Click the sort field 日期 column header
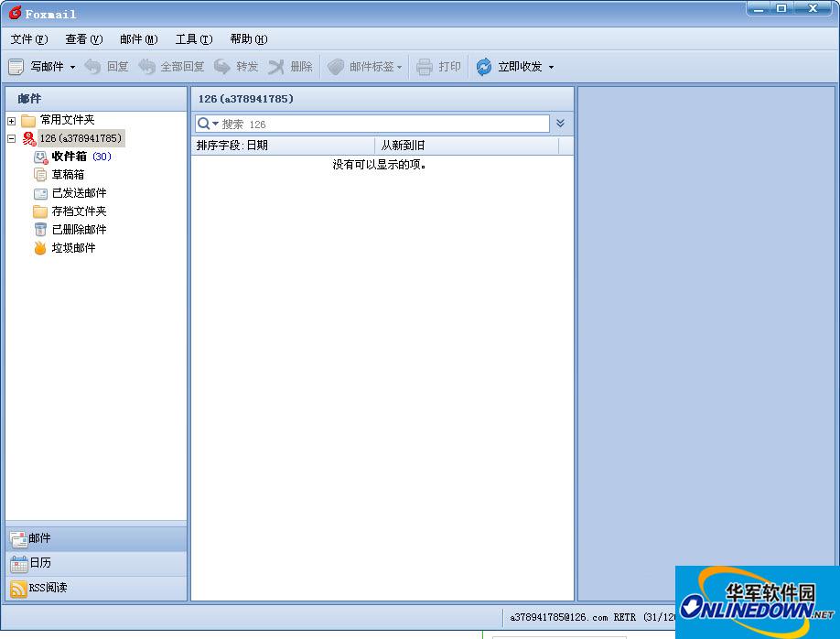Image resolution: width=840 pixels, height=639 pixels. (283, 146)
